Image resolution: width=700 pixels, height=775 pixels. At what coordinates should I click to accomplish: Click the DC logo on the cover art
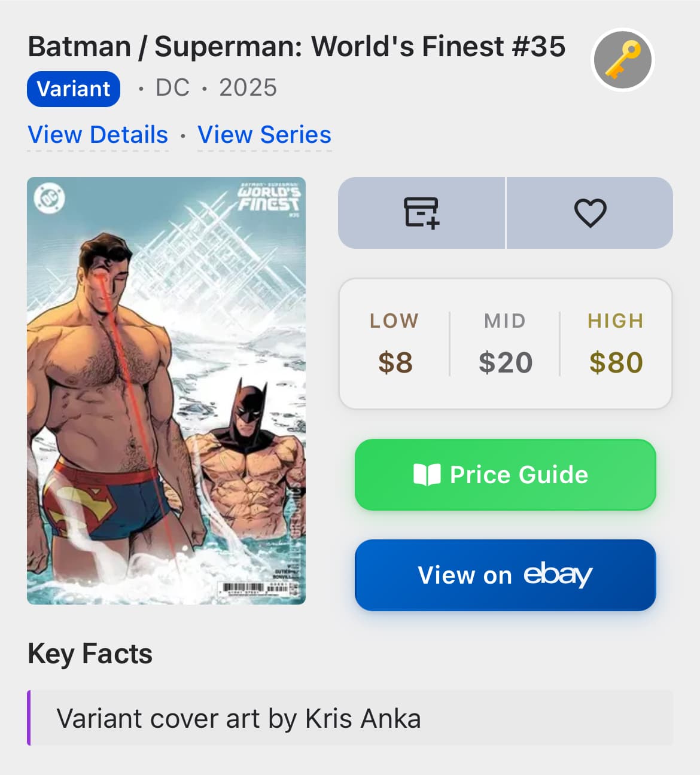coord(50,199)
